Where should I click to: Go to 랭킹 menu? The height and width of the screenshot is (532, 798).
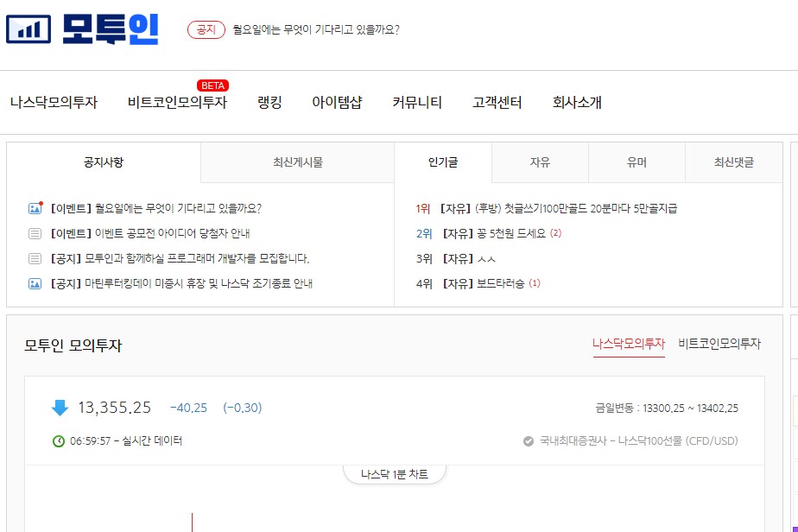tap(269, 102)
